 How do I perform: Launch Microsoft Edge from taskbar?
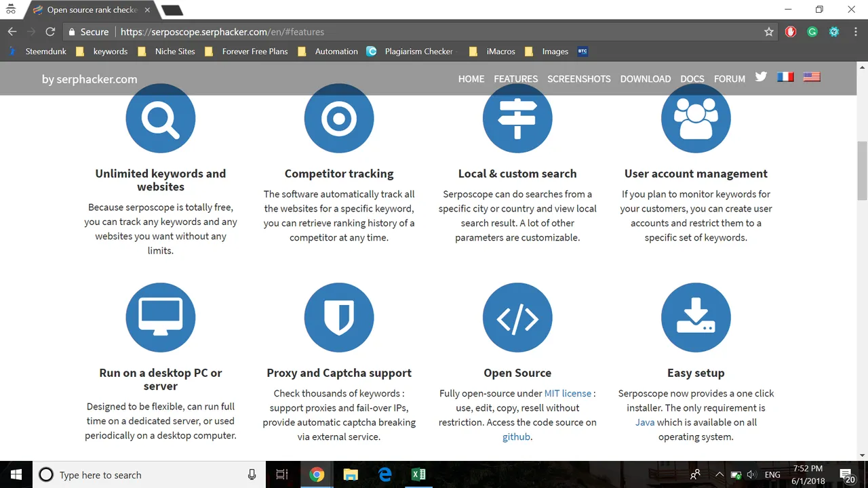384,474
